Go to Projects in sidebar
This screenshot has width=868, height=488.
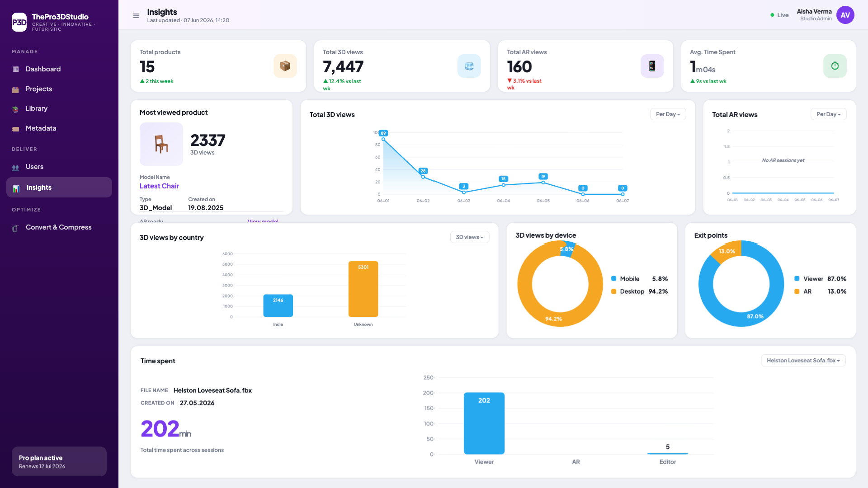click(59, 89)
